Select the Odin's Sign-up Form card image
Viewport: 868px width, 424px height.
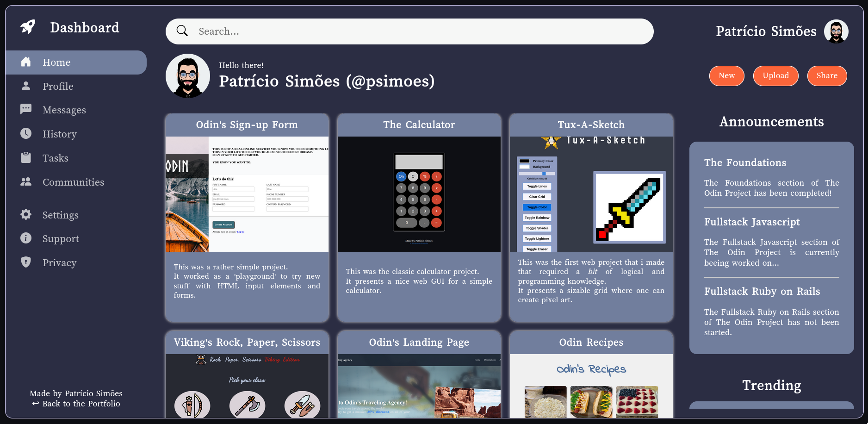click(x=247, y=194)
